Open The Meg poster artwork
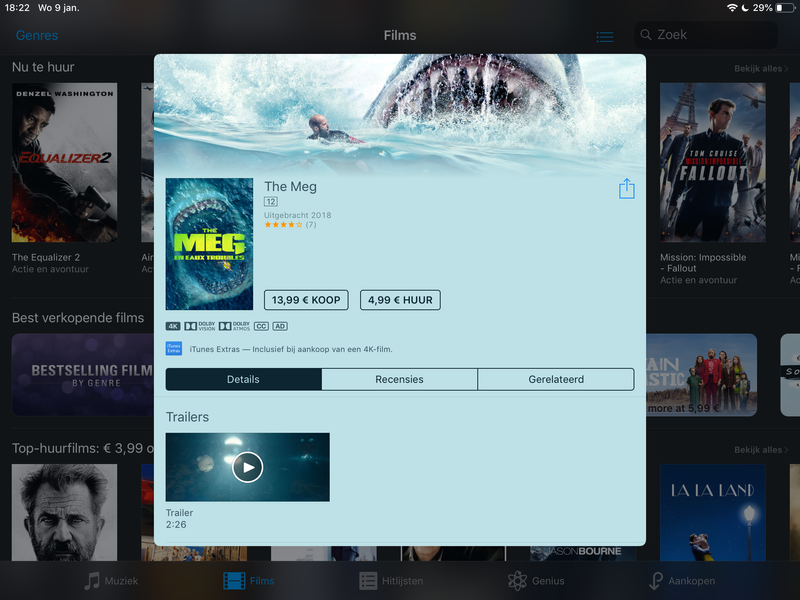This screenshot has height=600, width=800. 209,244
